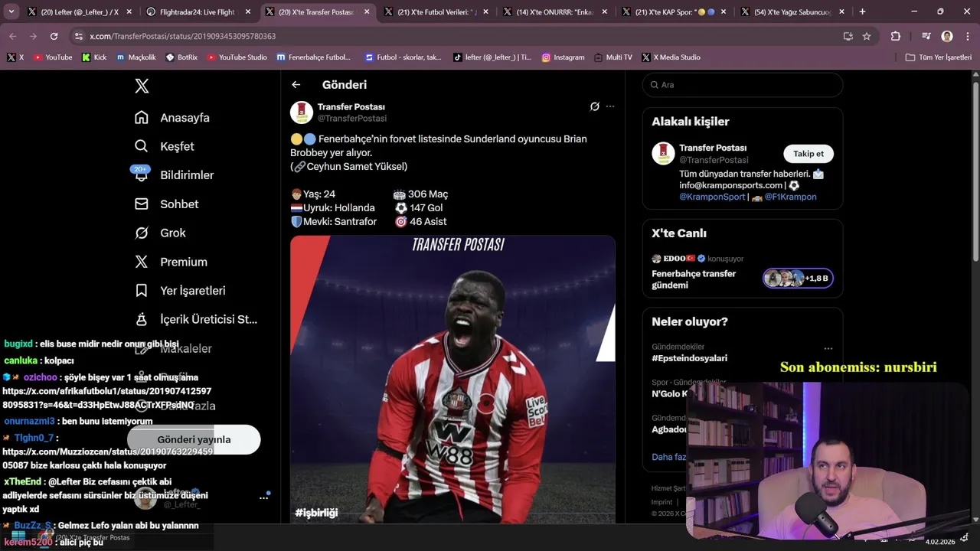Open Kick bookmark
Image resolution: width=980 pixels, height=551 pixels.
click(94, 57)
